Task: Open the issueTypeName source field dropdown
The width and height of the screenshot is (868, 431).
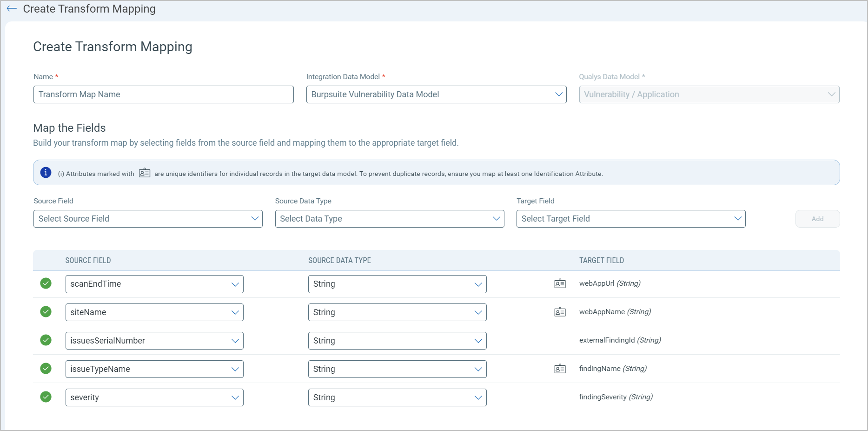Action: click(x=154, y=369)
